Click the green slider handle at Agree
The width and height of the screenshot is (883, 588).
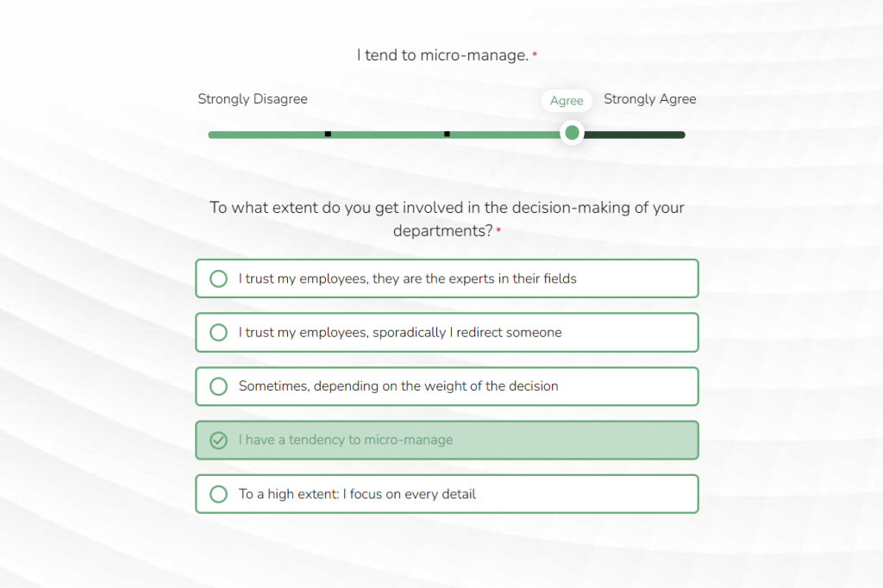point(572,134)
